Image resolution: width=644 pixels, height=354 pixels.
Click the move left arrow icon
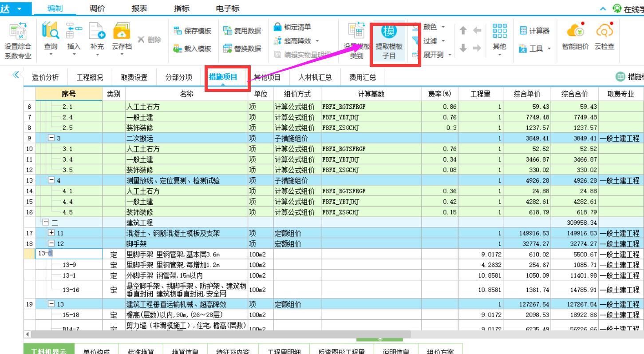point(477,31)
